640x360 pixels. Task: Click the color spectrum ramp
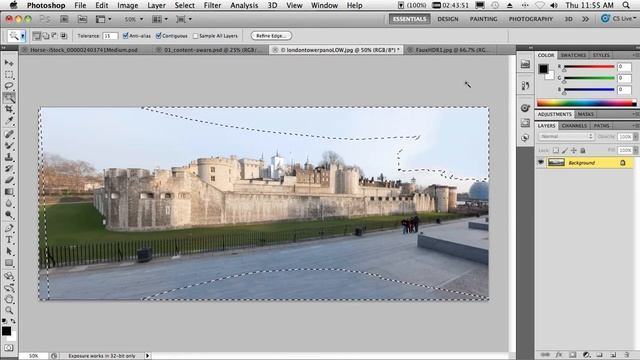[x=586, y=102]
